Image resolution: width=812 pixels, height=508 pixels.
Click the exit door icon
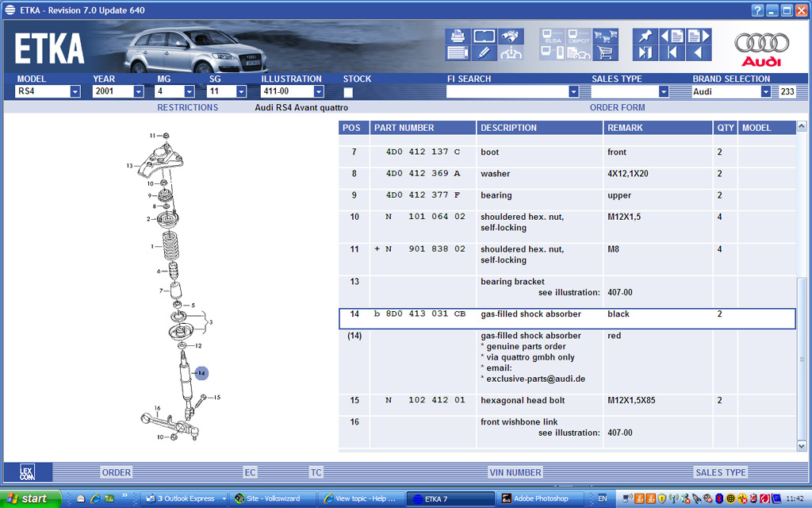coord(645,54)
